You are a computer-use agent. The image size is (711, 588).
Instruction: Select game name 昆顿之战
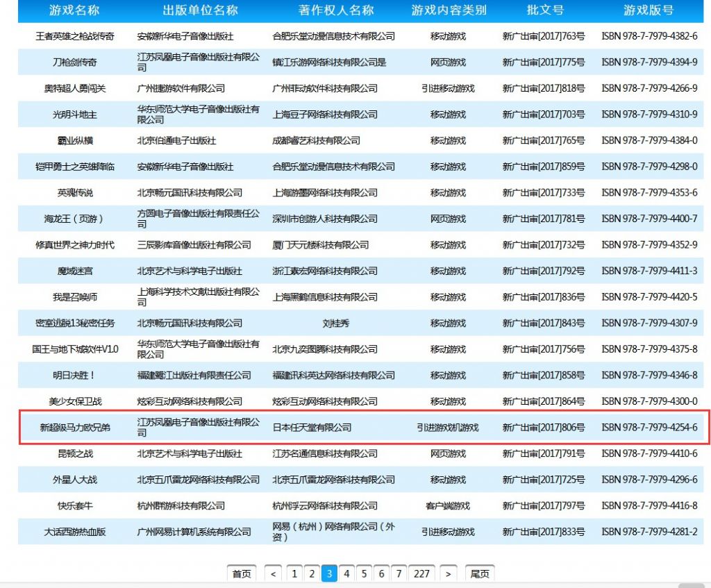coord(75,453)
